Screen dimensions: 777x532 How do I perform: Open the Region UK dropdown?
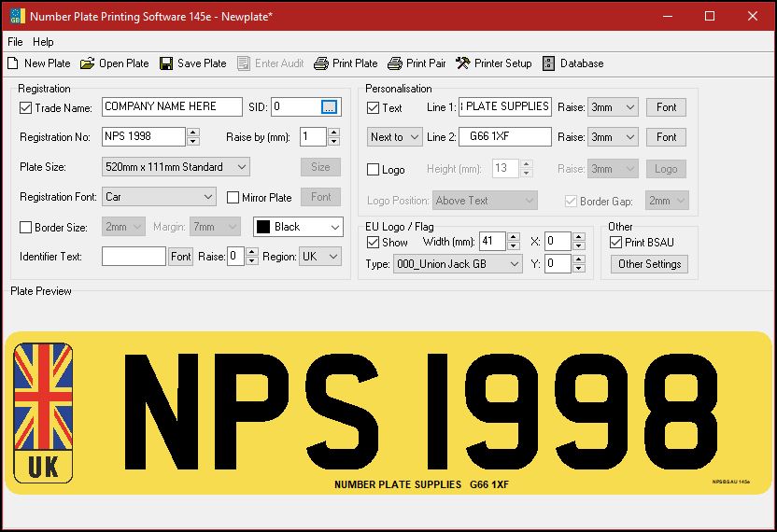coord(320,256)
